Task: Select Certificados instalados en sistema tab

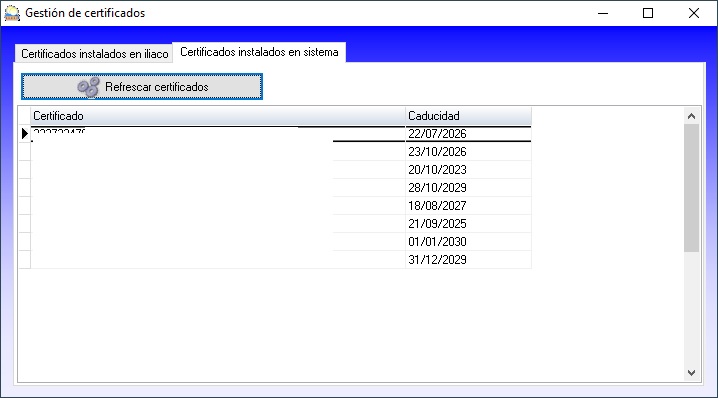Action: [x=259, y=52]
